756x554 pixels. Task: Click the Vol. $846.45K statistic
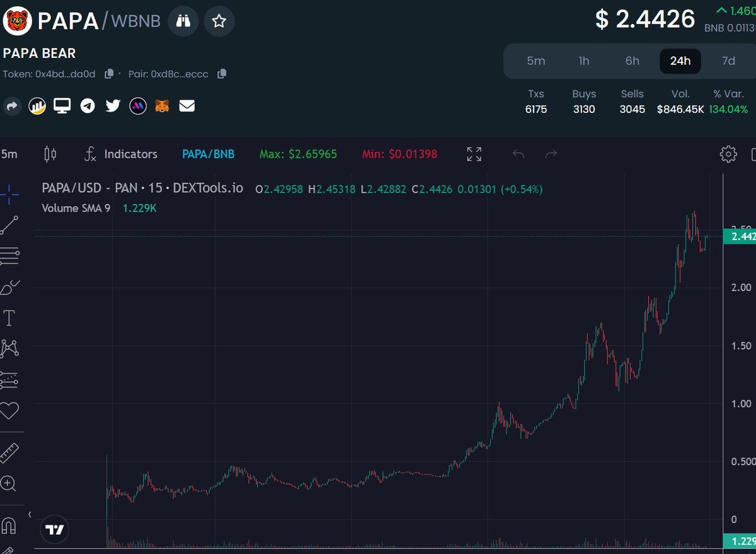click(680, 101)
